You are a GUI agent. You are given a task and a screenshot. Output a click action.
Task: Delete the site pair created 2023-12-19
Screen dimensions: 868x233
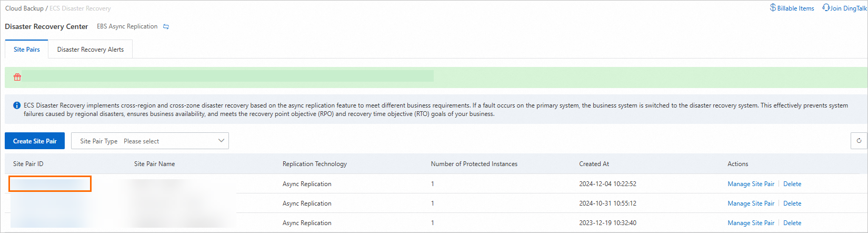tap(792, 223)
